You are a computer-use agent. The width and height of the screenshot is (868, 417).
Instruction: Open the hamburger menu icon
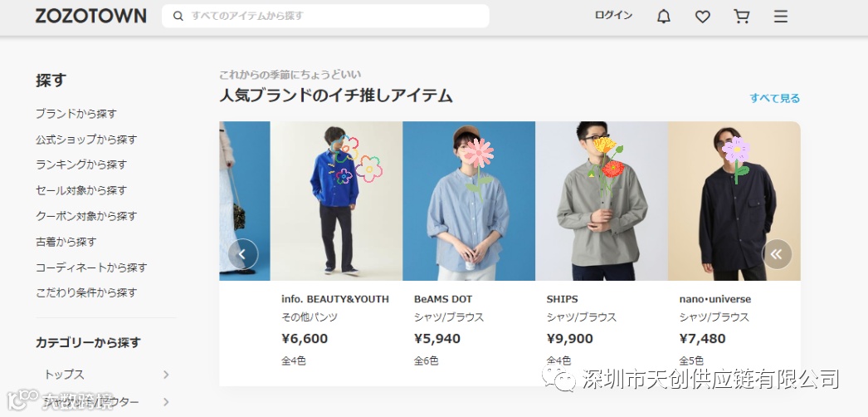[781, 17]
